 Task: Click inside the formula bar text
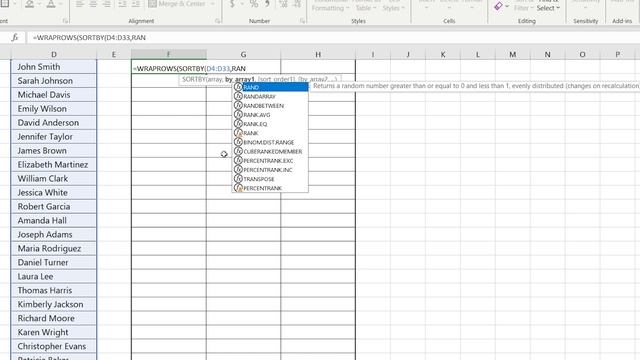tap(89, 38)
